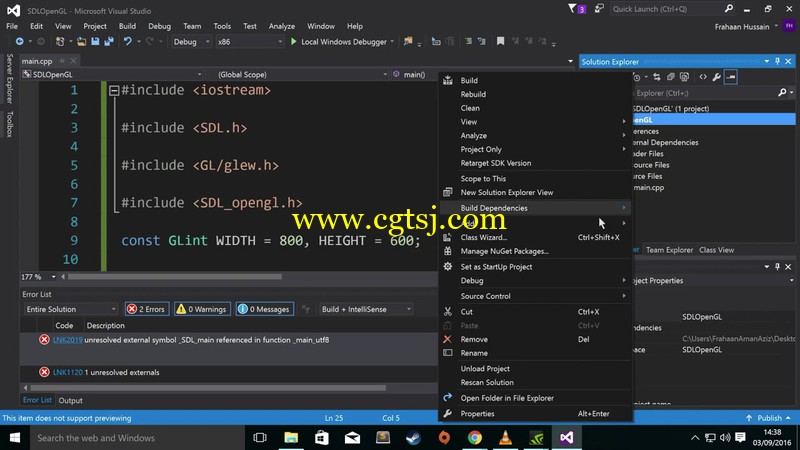
Task: Click Show All Files icon in Solution Explorer
Action: point(684,77)
